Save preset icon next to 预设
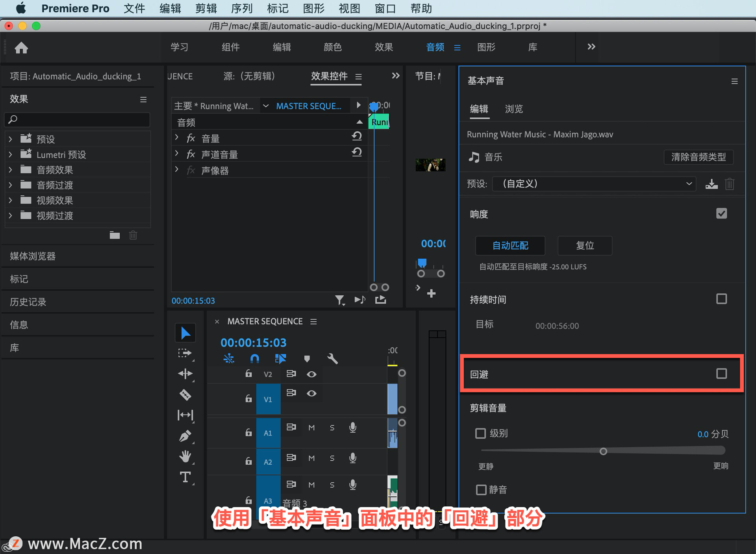This screenshot has width=756, height=554. (712, 184)
